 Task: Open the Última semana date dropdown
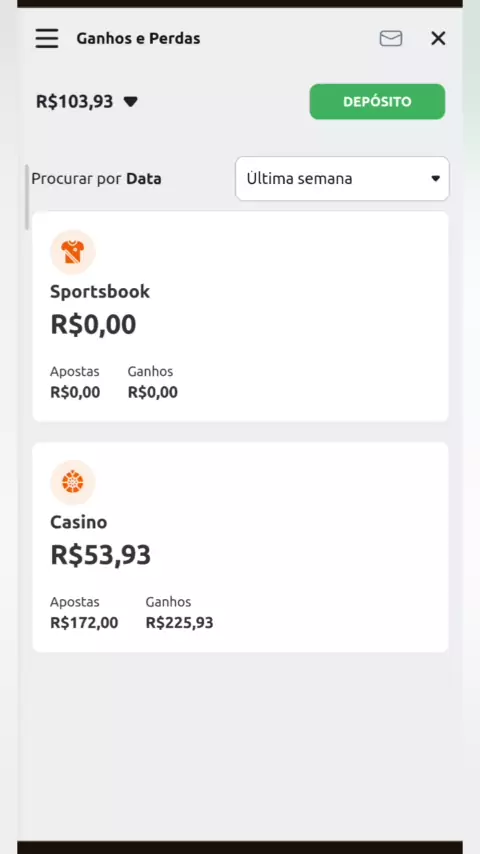click(x=342, y=179)
